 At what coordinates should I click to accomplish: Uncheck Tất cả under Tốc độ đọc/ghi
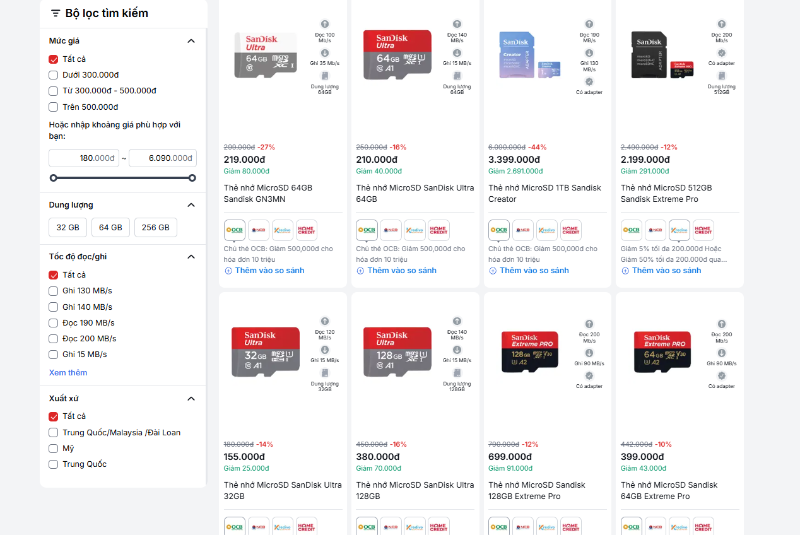point(53,275)
